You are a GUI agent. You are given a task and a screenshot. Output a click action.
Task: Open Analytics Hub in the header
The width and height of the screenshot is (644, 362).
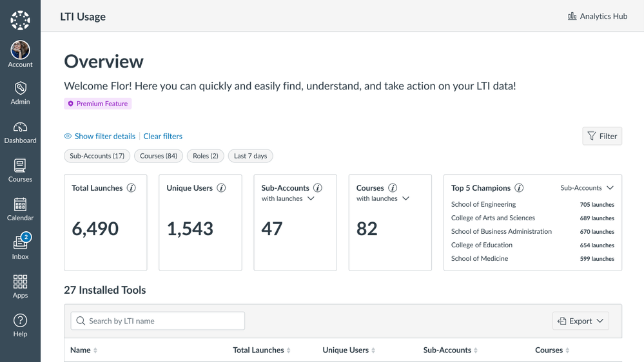[597, 16]
